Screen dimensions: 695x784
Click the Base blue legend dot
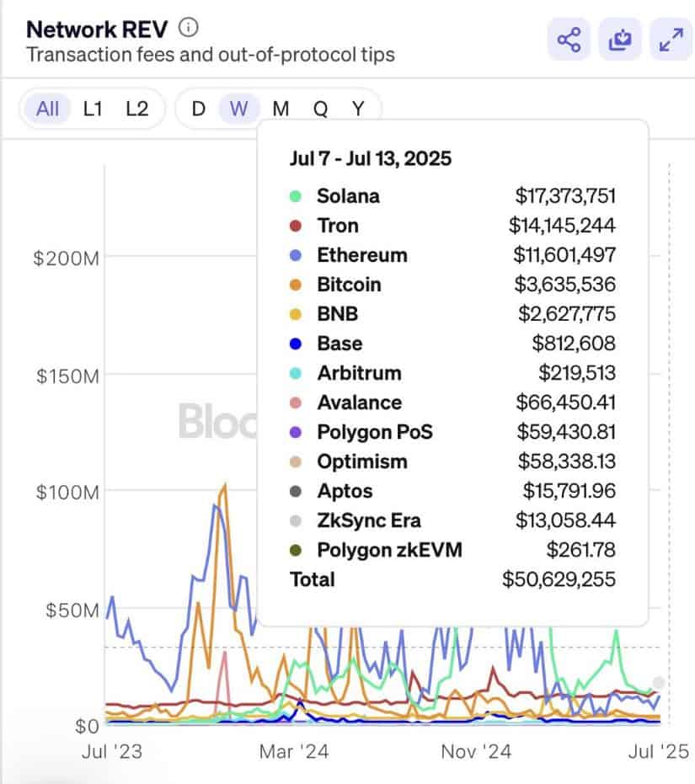coord(295,344)
